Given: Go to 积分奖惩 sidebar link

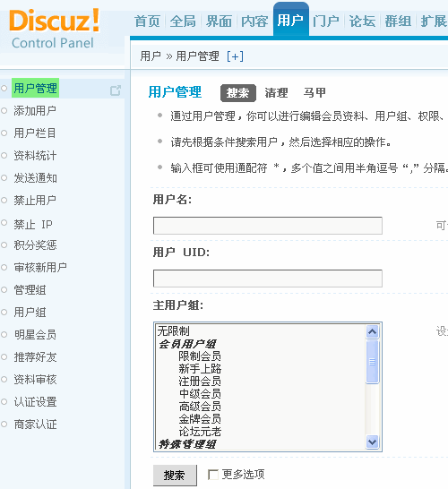Looking at the screenshot, I should 35,245.
